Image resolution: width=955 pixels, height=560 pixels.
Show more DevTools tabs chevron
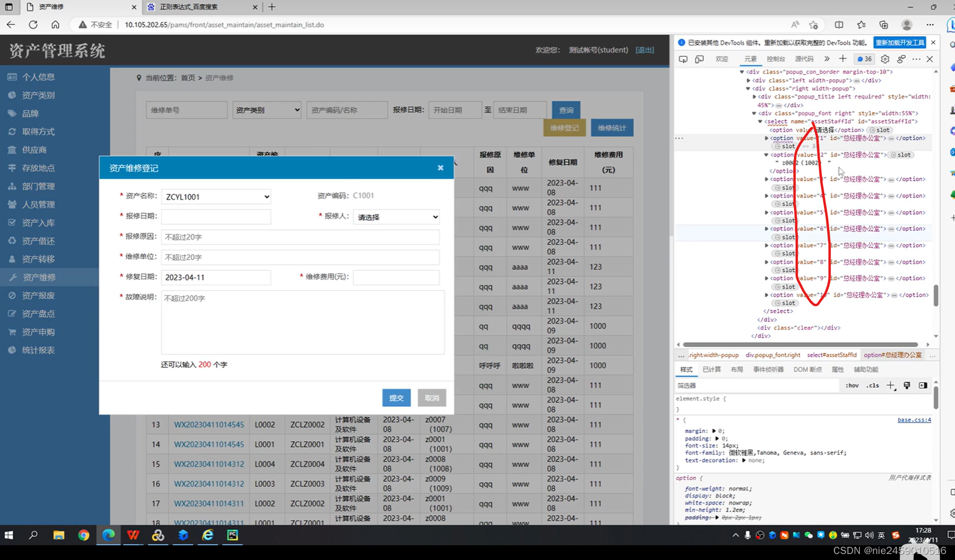coord(827,59)
